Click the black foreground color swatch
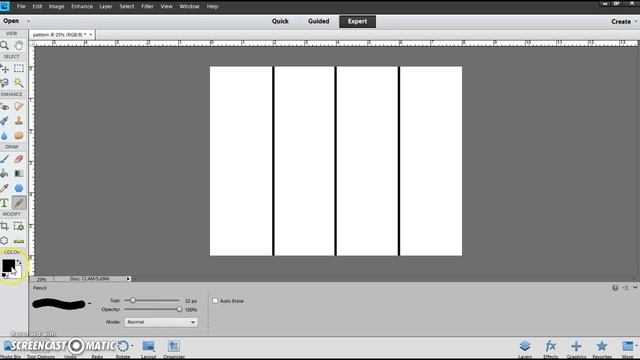This screenshot has width=640, height=360. point(8,266)
